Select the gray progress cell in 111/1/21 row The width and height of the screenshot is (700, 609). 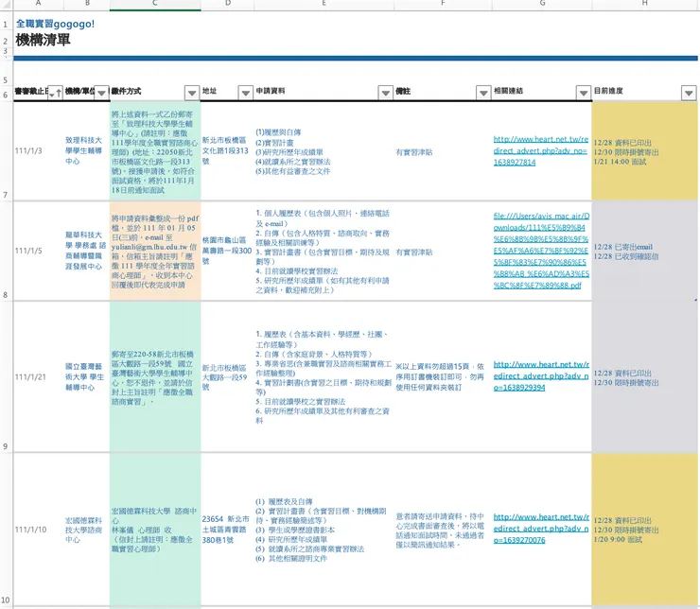(x=644, y=377)
